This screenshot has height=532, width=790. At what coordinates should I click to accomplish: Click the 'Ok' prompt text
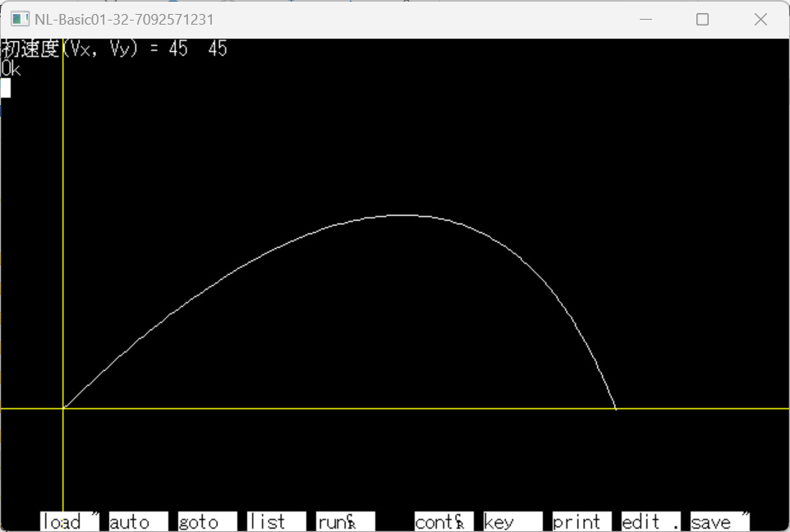tap(11, 69)
